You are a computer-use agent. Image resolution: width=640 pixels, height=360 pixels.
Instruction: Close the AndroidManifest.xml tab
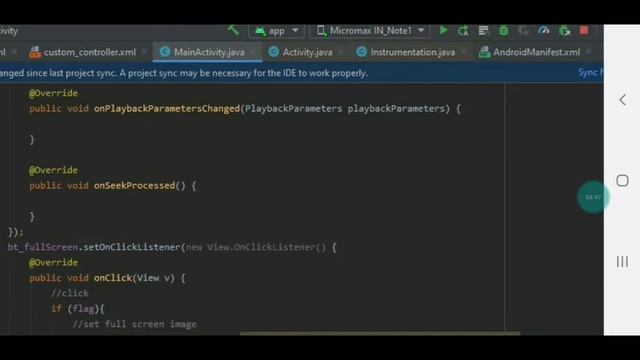click(x=589, y=52)
